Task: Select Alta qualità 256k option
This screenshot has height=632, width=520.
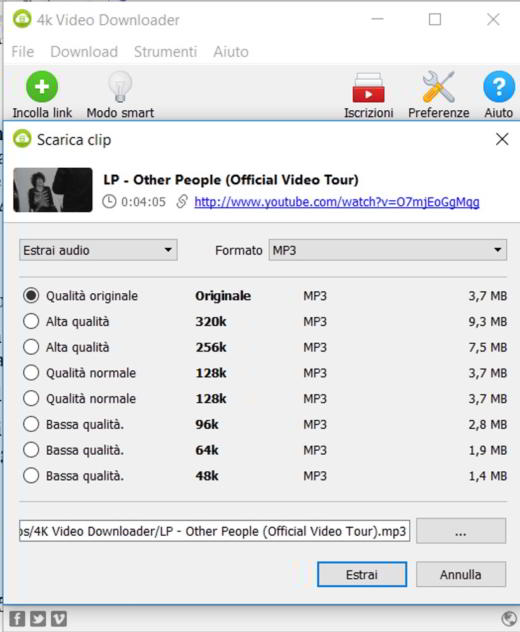Action: (31, 347)
